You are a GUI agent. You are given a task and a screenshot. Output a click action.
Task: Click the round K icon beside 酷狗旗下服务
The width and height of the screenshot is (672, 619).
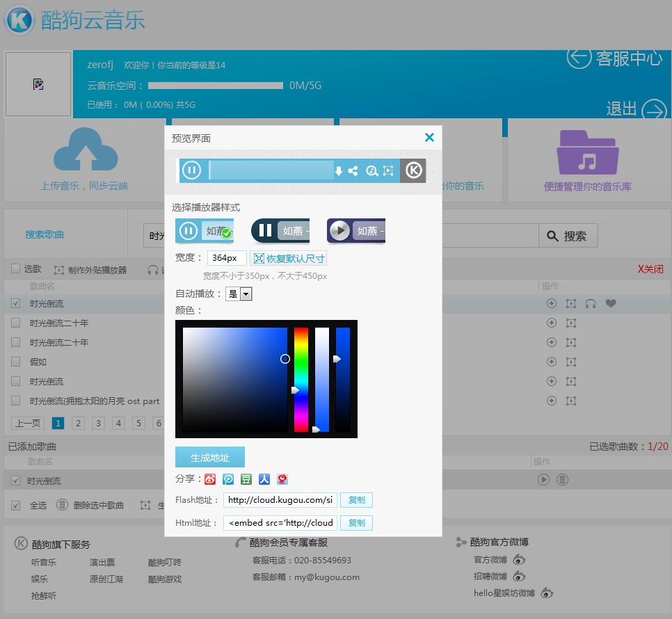[21, 543]
